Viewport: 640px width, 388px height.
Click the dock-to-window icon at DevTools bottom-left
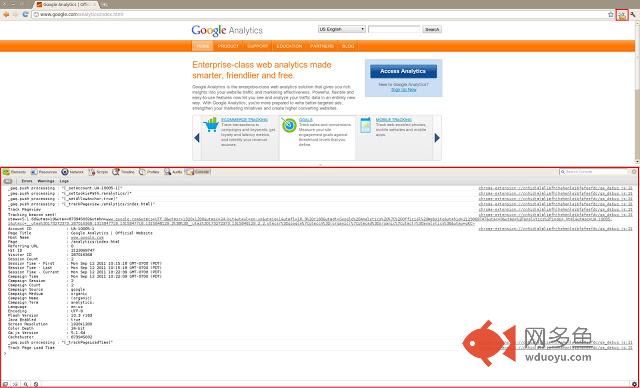coord(5,384)
